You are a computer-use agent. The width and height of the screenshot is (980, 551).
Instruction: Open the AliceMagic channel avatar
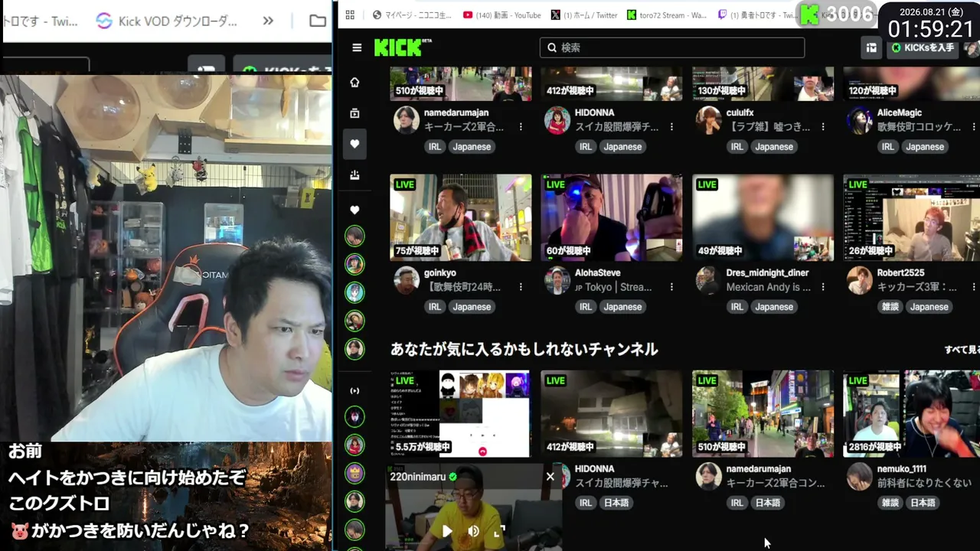[860, 120]
